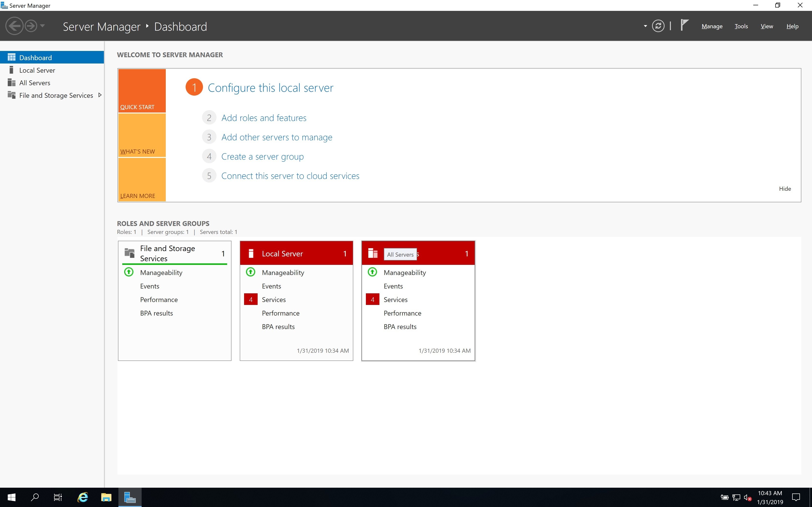The height and width of the screenshot is (507, 812).
Task: Click Add roles and features link
Action: [264, 117]
